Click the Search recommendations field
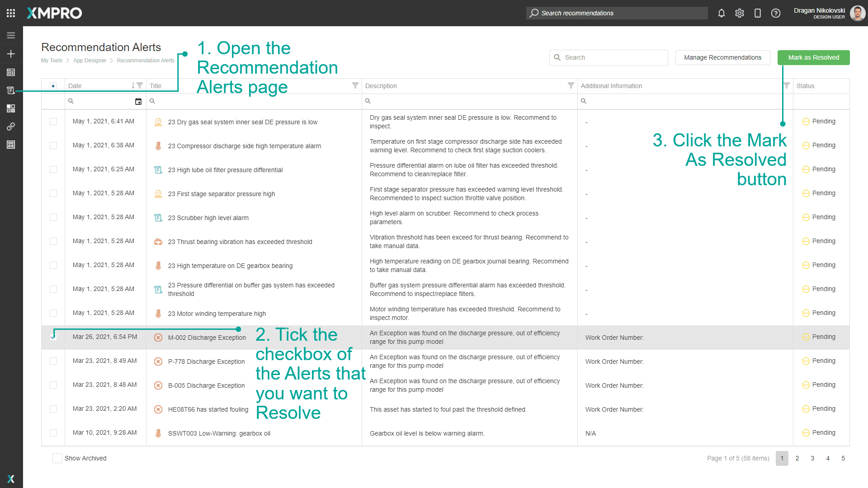 click(617, 13)
